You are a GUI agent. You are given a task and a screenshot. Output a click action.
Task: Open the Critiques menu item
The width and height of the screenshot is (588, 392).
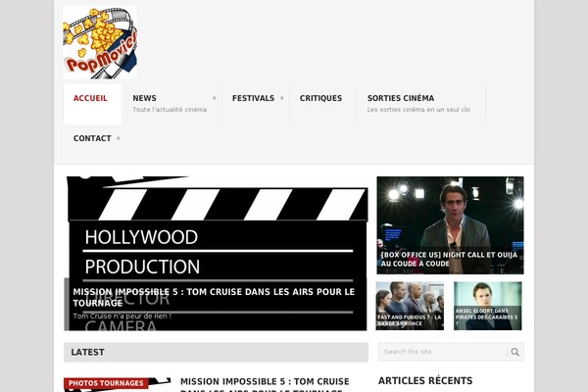click(x=320, y=98)
